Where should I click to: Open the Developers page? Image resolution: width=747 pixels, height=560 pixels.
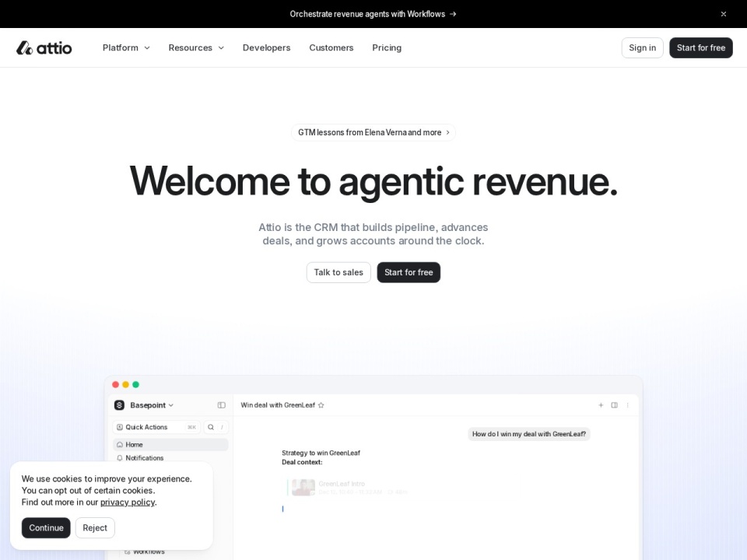[x=266, y=47]
